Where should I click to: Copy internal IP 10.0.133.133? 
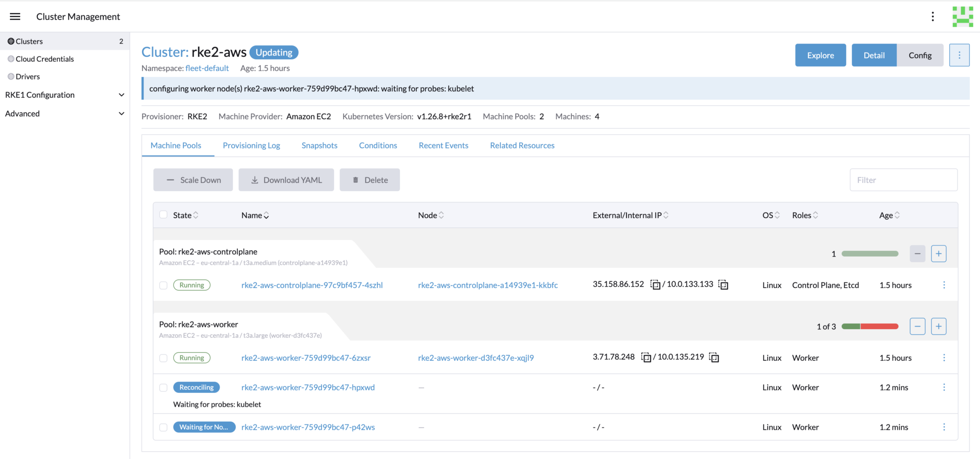(x=724, y=285)
